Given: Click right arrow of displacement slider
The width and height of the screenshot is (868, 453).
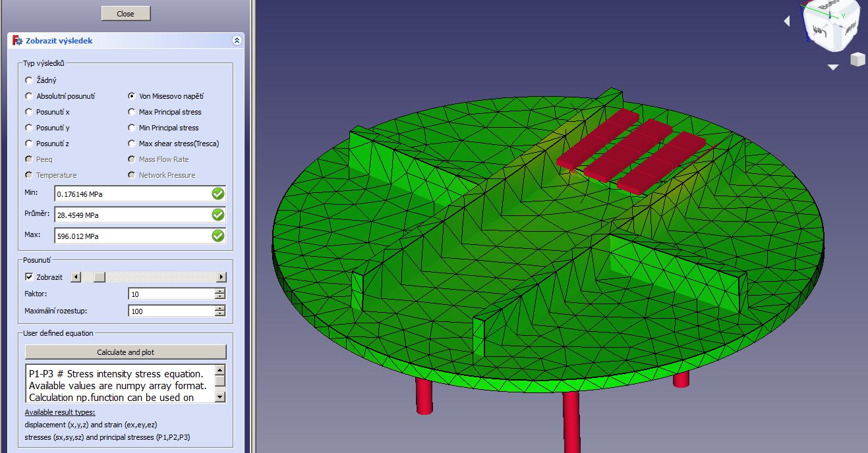Looking at the screenshot, I should coord(221,277).
